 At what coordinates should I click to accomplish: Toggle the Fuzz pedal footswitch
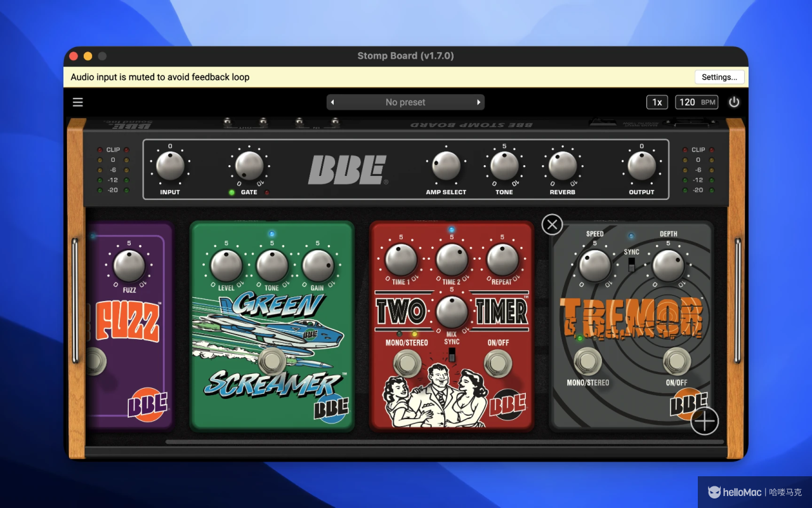(x=95, y=361)
